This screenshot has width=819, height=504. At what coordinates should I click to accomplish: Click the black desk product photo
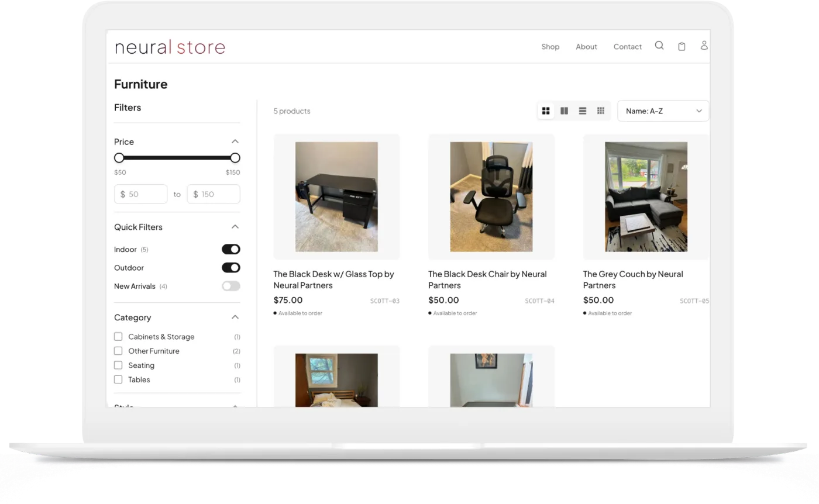[x=336, y=197]
